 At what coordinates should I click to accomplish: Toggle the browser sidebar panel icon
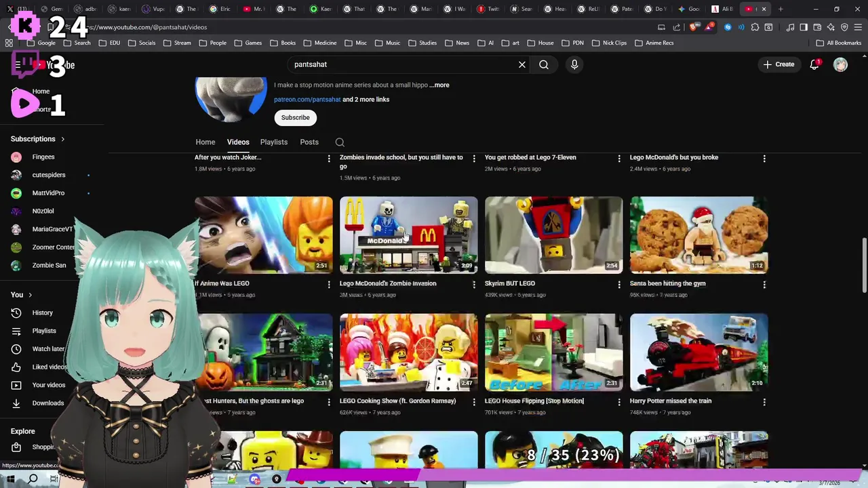(804, 27)
